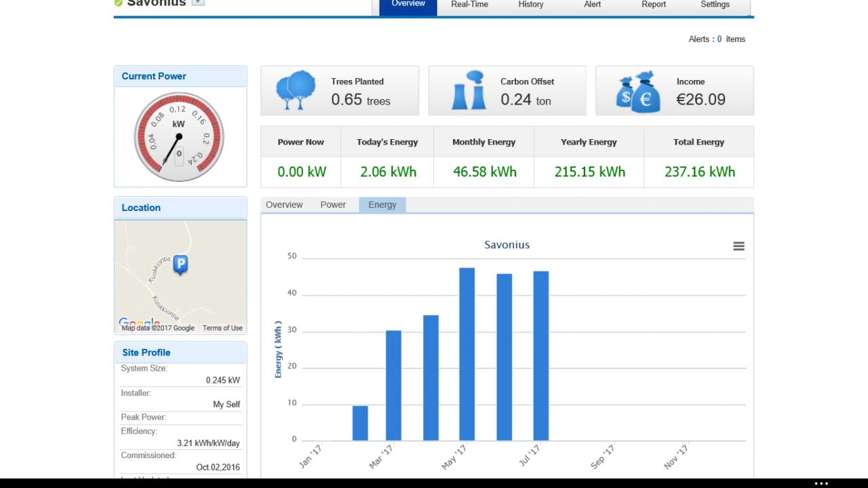Open the Settings tab
Viewport: 868px width, 488px height.
(715, 5)
